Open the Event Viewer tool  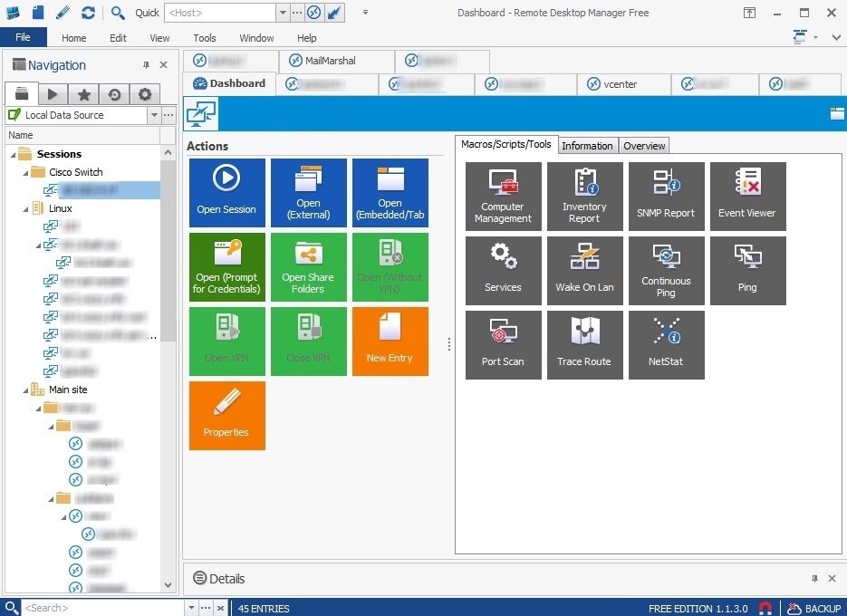[747, 196]
